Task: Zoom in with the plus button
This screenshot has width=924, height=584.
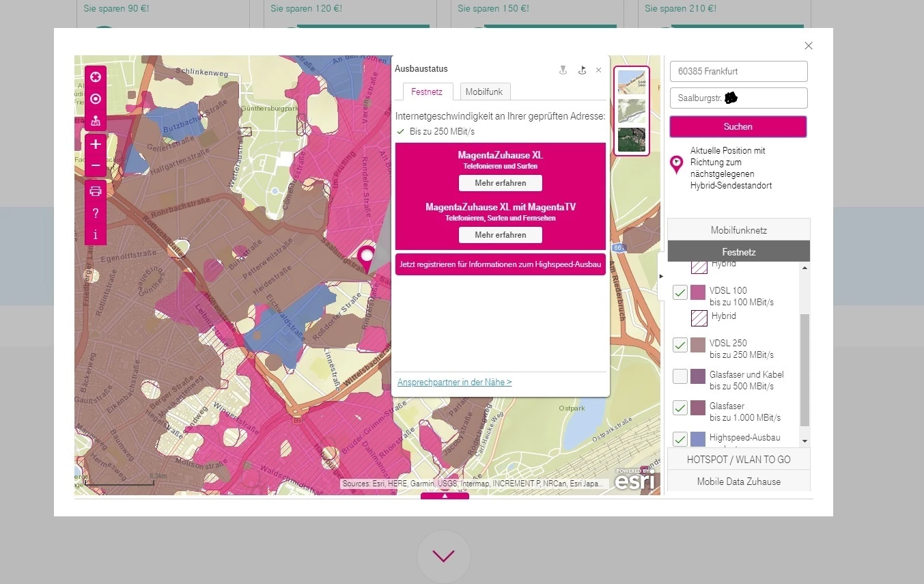Action: [x=96, y=144]
